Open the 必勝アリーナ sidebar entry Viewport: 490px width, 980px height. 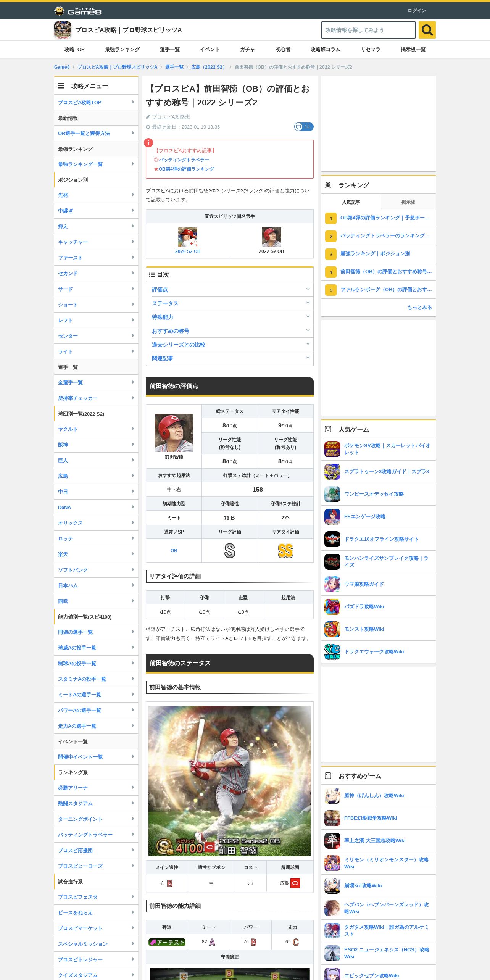[x=96, y=788]
